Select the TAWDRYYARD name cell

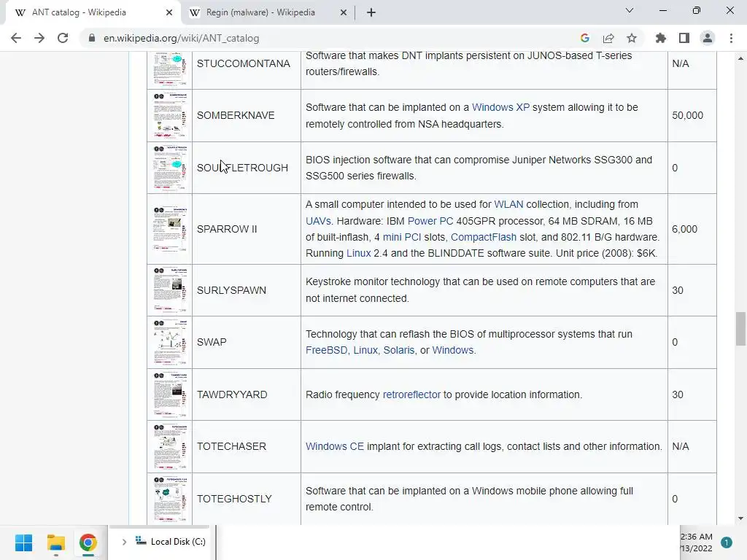(247, 394)
